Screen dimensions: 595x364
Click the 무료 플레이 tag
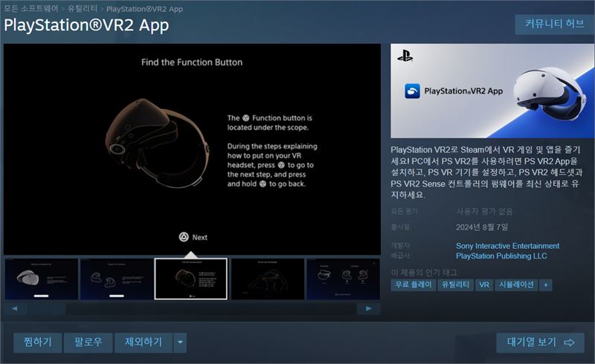tap(413, 285)
